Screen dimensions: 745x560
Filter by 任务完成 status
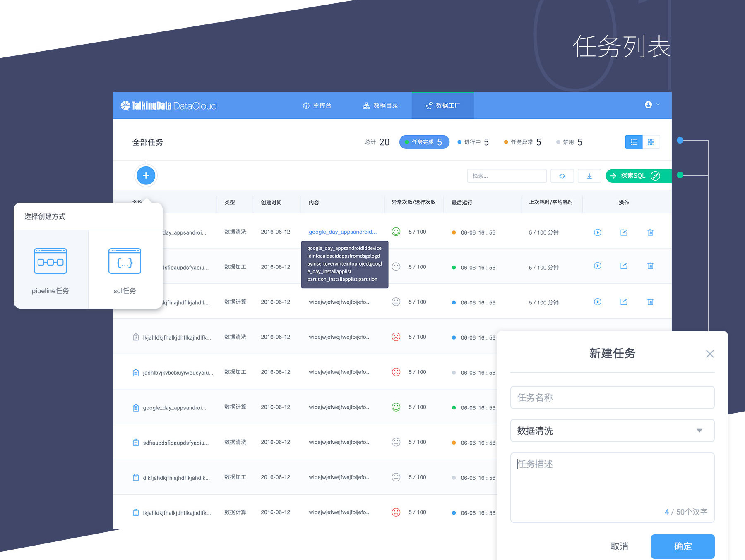click(x=424, y=142)
